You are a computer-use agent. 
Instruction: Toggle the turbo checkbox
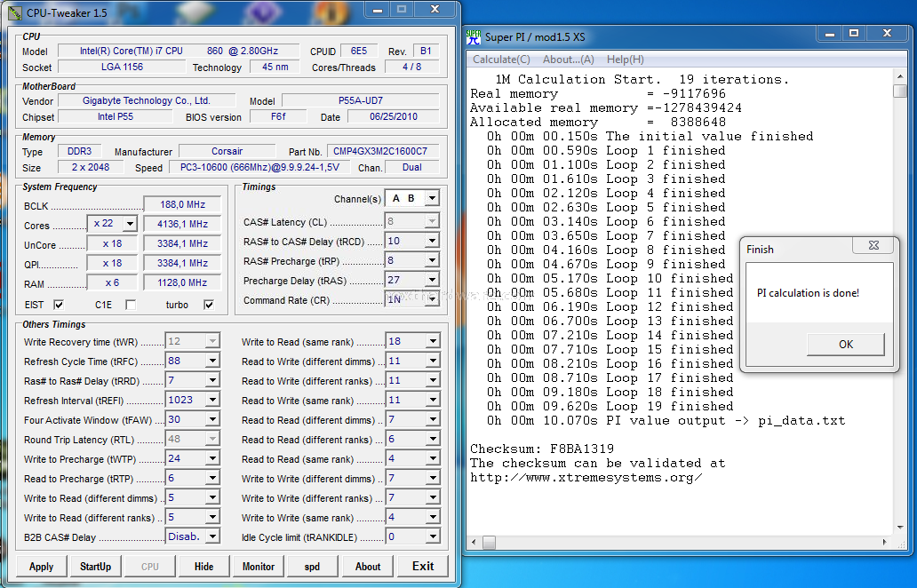209,305
